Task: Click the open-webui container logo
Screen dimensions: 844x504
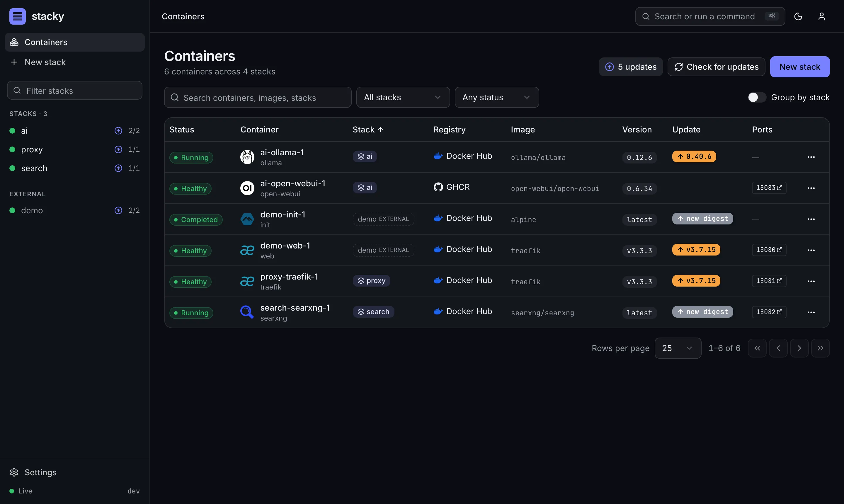Action: [x=247, y=188]
